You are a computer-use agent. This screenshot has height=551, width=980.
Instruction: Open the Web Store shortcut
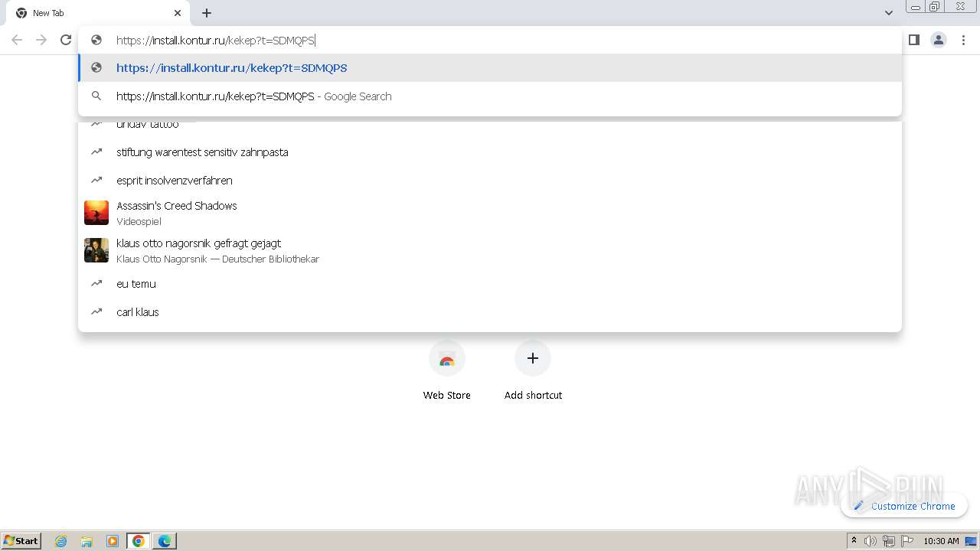(x=447, y=370)
